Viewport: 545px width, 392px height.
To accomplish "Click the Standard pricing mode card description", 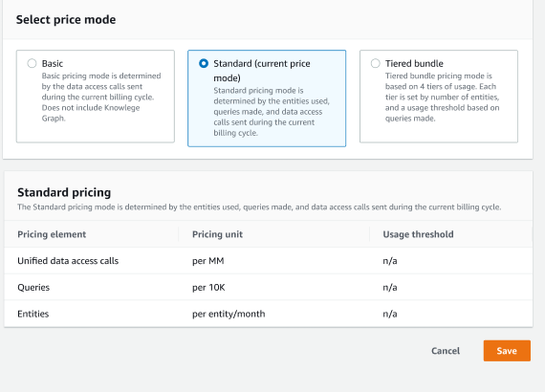I will coord(272,112).
